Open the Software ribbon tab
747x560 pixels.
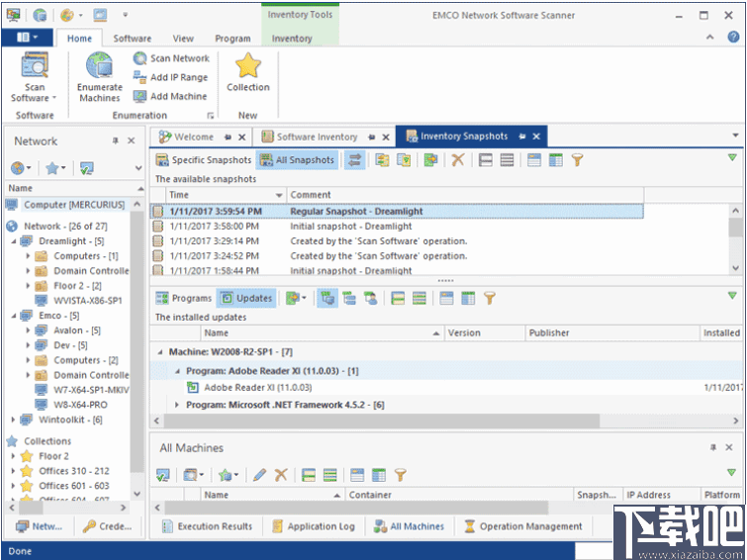(x=132, y=39)
